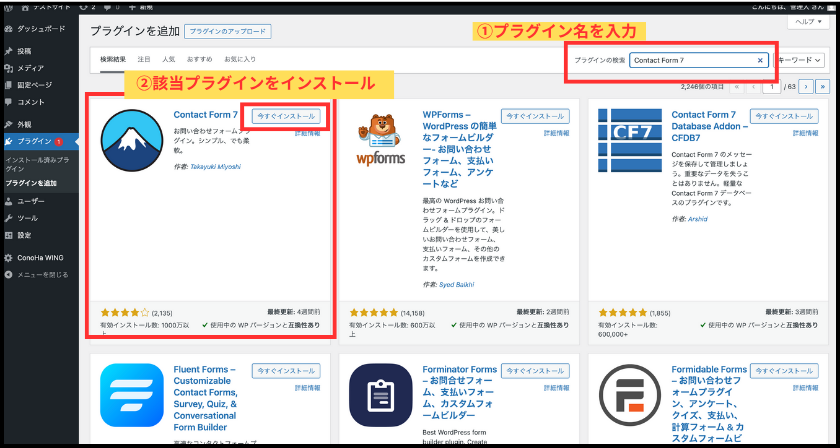840x448 pixels.
Task: Open 詳細情報 for Forminator Forms
Action: coord(557,388)
